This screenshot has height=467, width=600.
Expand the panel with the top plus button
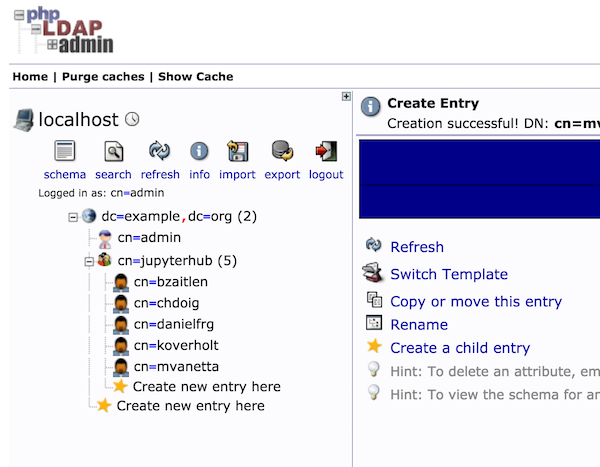(346, 97)
